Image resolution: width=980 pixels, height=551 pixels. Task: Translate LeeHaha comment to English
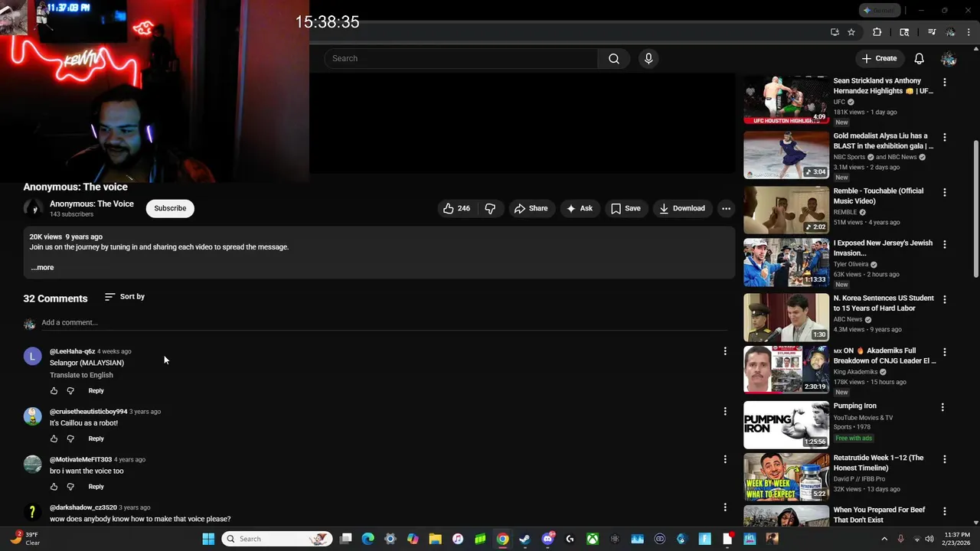pyautogui.click(x=81, y=375)
